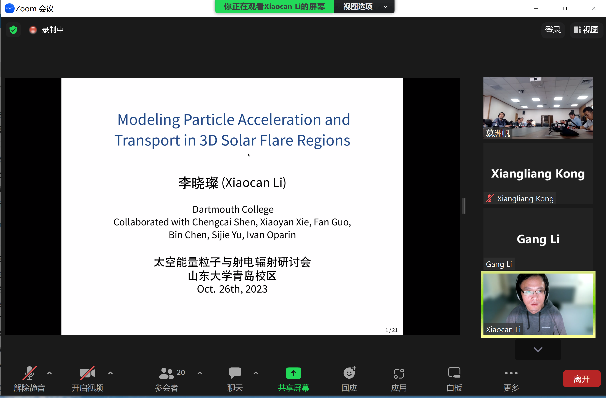Expand audio options arrow beside microphone
Screen dimensions: 606x398
pyautogui.click(x=49, y=373)
